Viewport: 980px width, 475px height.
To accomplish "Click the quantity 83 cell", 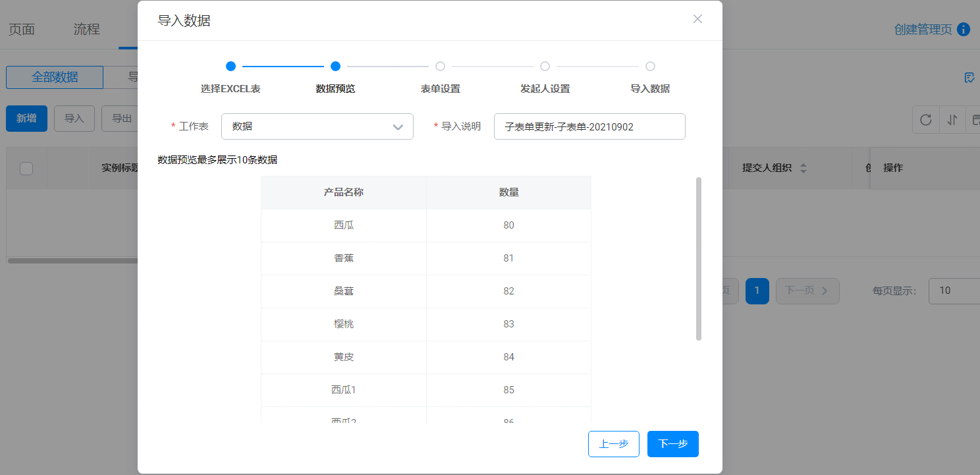I will 508,324.
